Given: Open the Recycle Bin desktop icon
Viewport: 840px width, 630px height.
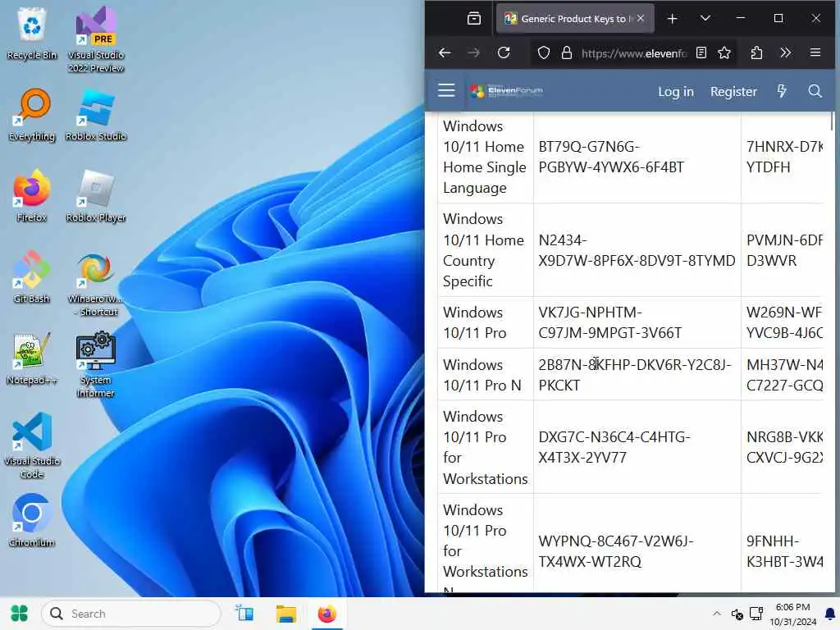Looking at the screenshot, I should [32, 34].
